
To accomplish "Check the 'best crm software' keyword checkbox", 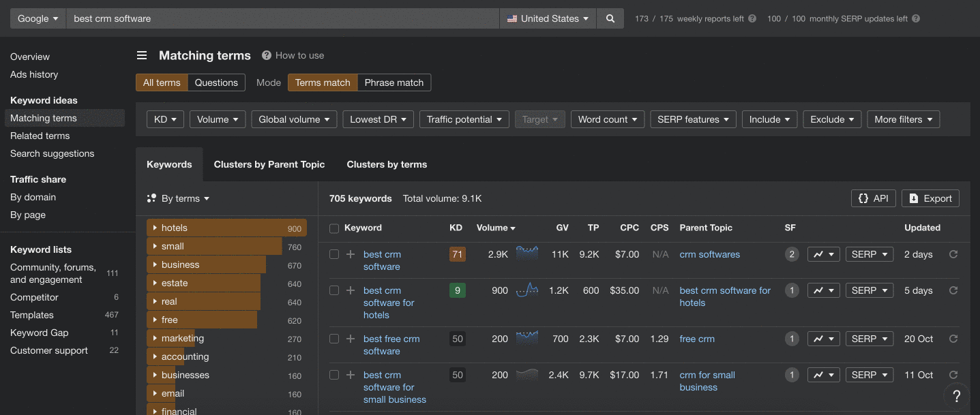I will coord(334,254).
